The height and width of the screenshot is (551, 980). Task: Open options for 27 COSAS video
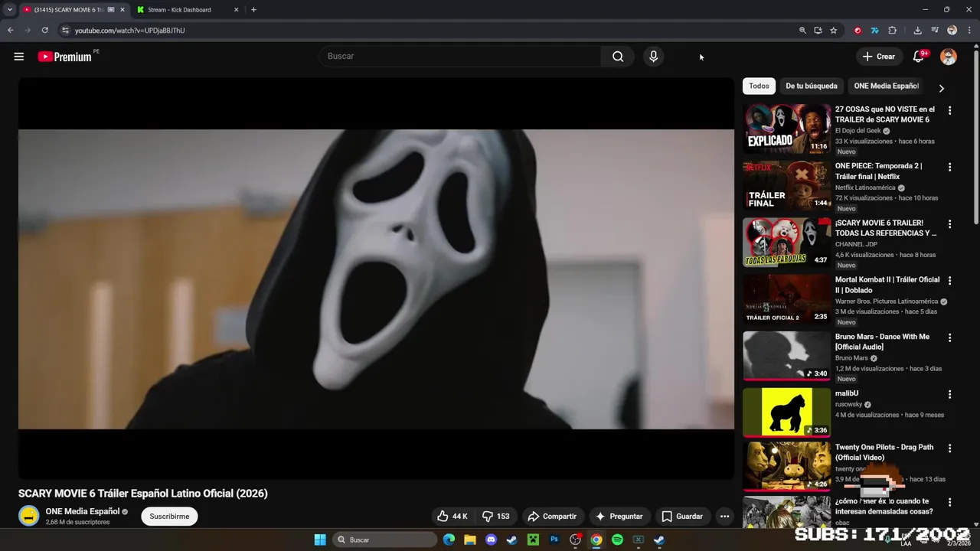pyautogui.click(x=949, y=110)
